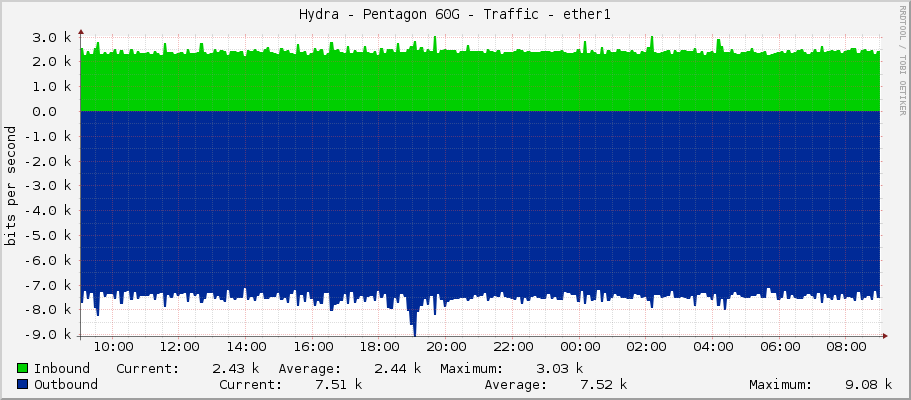This screenshot has height=400, width=911.
Task: Click the '1.0 k' positive y-axis label
Action: pyautogui.click(x=53, y=87)
